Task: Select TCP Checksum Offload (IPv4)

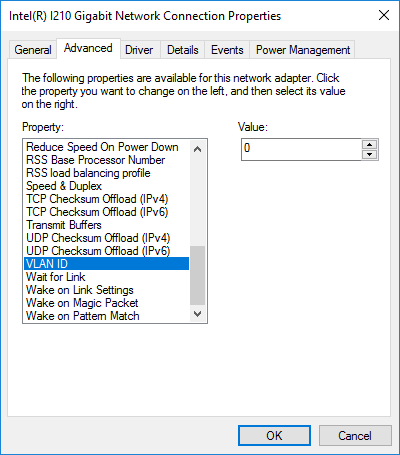Action: click(x=107, y=199)
